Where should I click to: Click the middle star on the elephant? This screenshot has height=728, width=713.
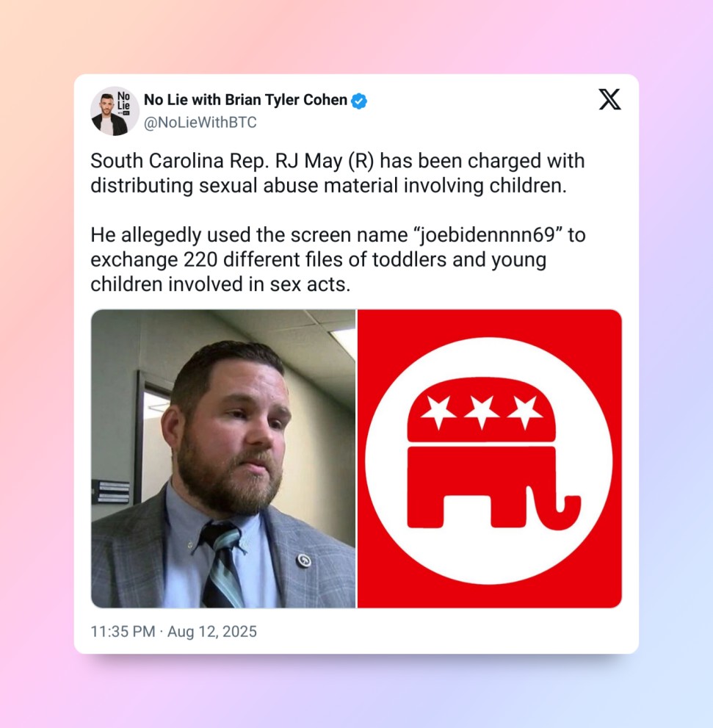click(482, 411)
